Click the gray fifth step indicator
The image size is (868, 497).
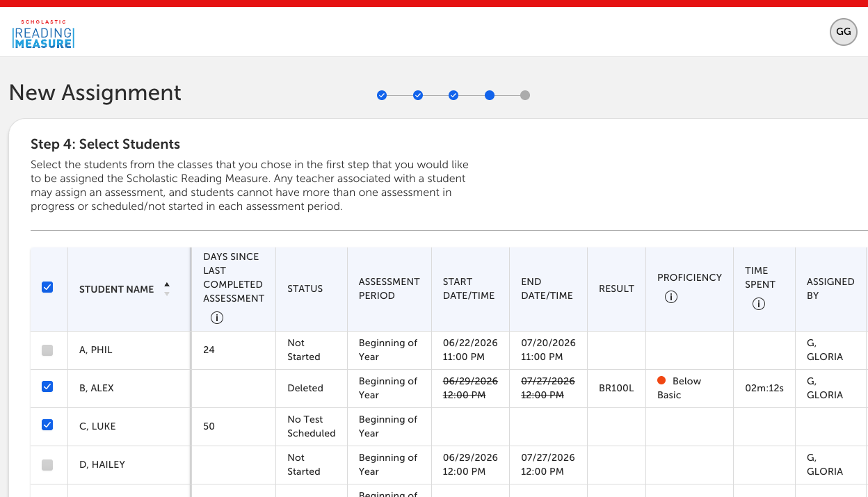click(x=525, y=95)
